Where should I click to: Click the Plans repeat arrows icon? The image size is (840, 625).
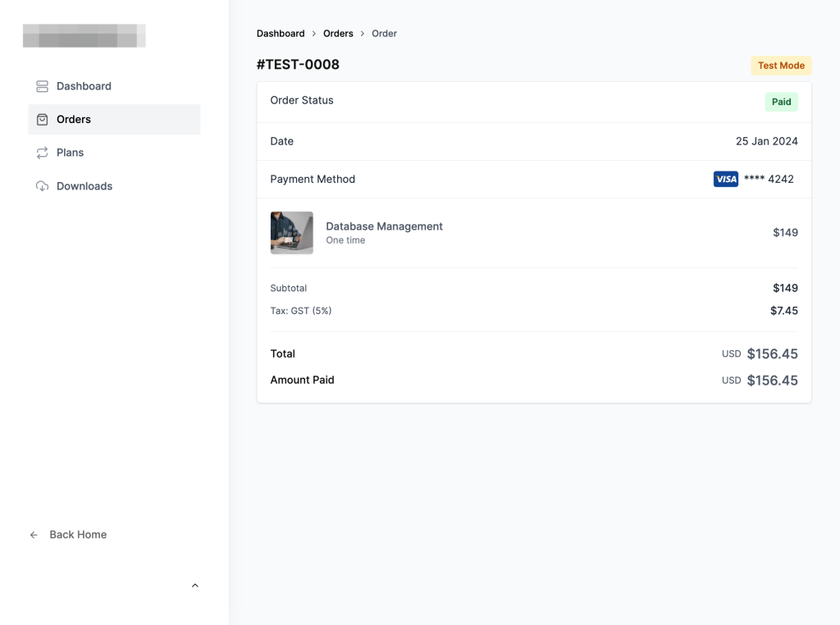click(x=43, y=153)
